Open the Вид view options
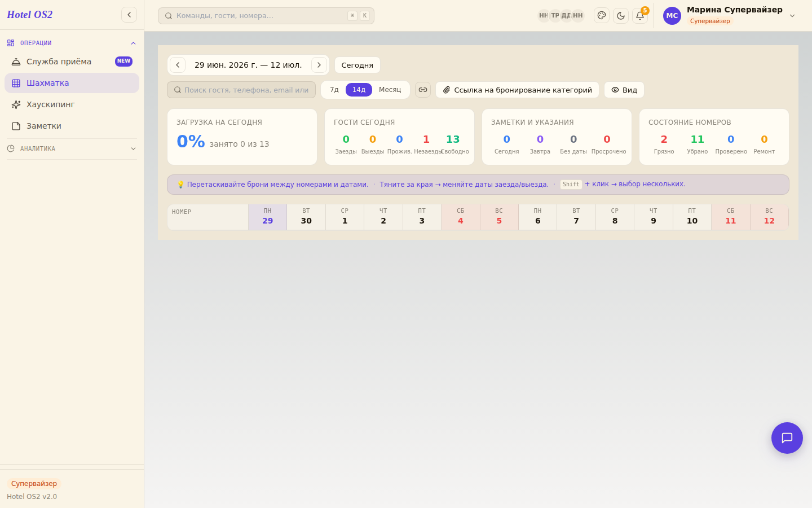This screenshot has height=508, width=812. [624, 90]
